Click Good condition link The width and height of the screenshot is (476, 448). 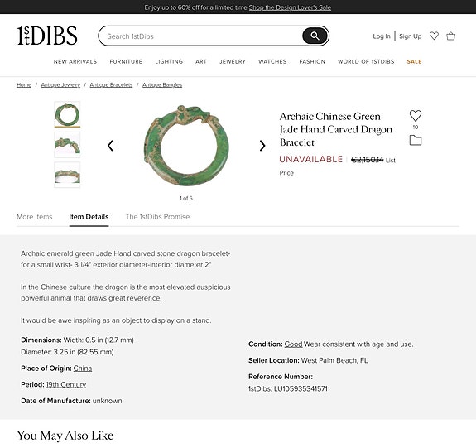[x=293, y=344]
